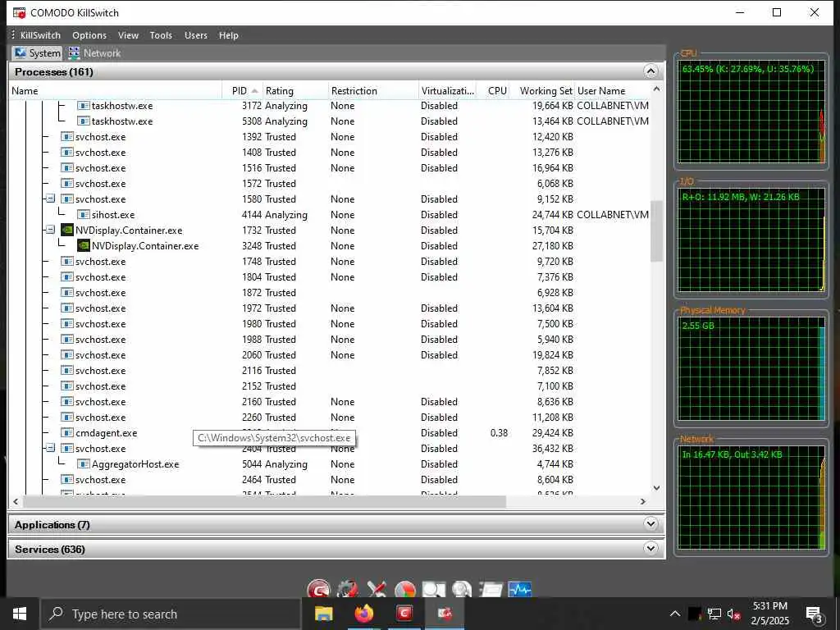Viewport: 840px width, 630px height.
Task: Open the magnifier over document dock icon
Action: (433, 589)
